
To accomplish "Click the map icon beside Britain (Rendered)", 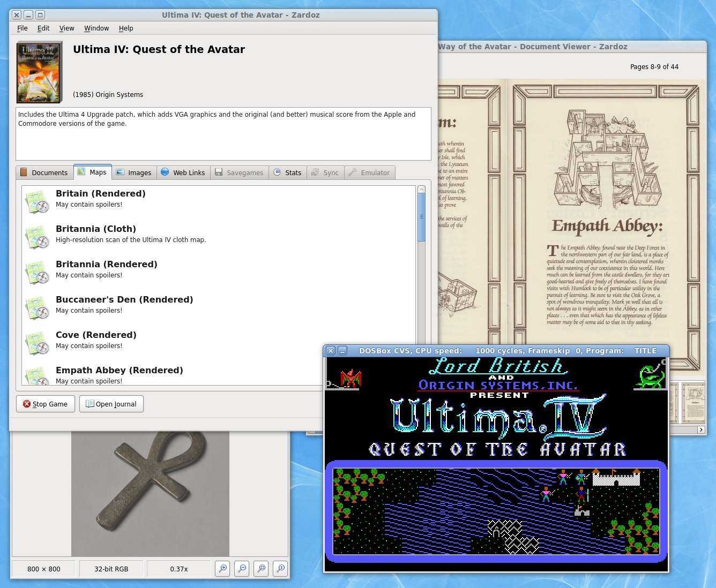I will [x=38, y=201].
